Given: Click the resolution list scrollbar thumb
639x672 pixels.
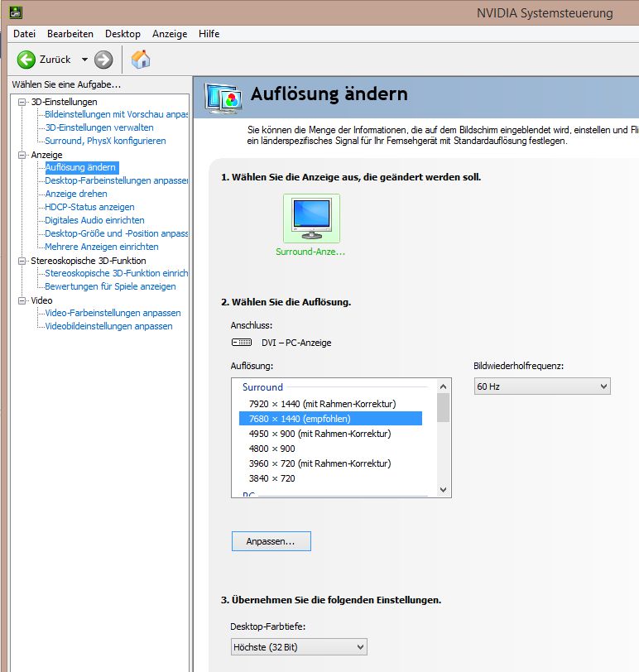Looking at the screenshot, I should click(x=443, y=407).
